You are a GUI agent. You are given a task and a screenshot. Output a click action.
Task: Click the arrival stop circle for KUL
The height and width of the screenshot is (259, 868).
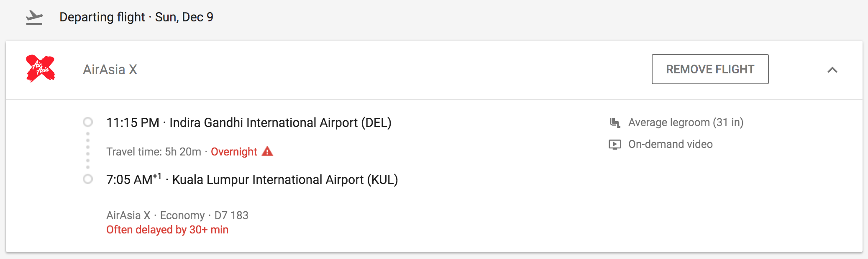tap(88, 179)
